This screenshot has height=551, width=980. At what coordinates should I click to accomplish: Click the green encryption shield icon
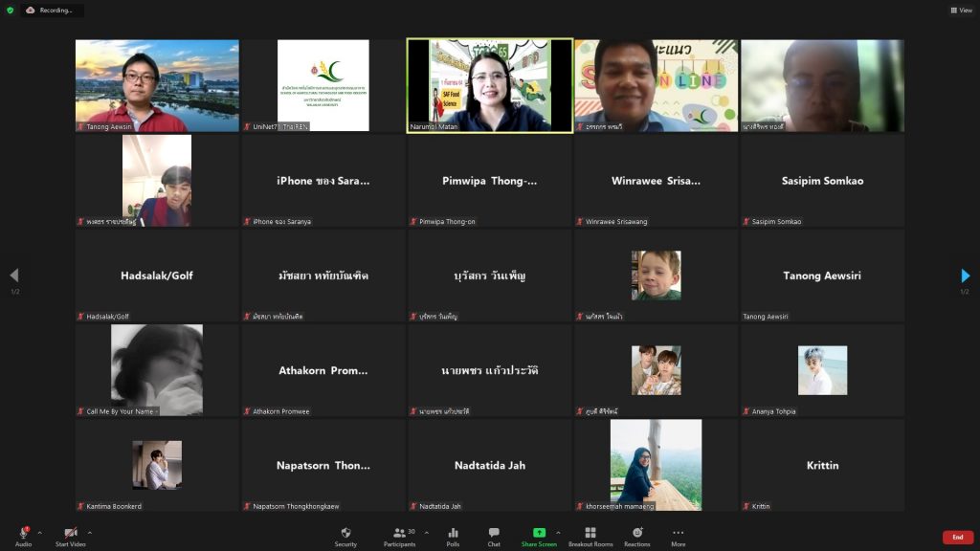pyautogui.click(x=10, y=11)
